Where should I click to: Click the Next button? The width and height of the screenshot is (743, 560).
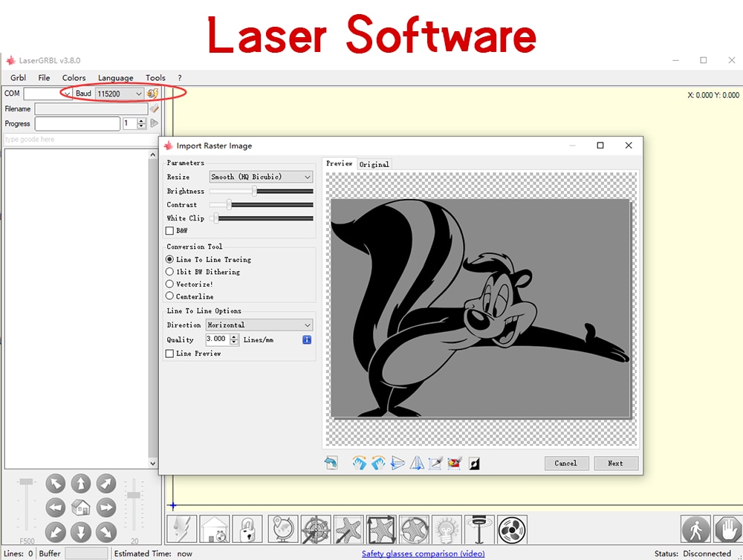point(615,463)
